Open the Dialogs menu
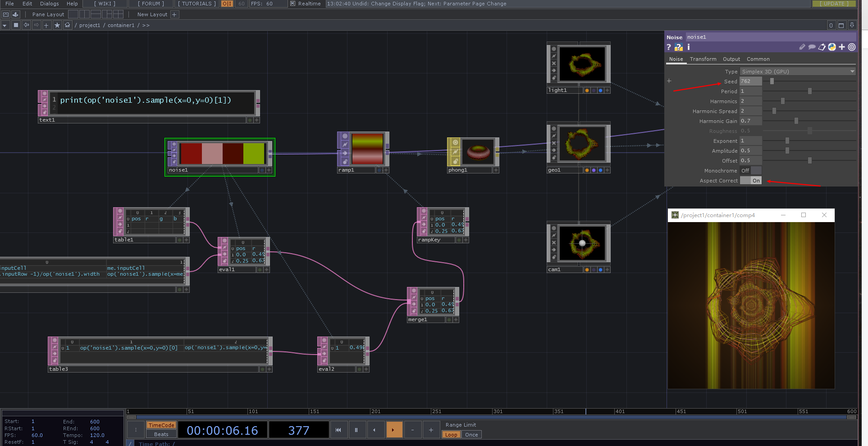The image size is (868, 446). pyautogui.click(x=49, y=4)
